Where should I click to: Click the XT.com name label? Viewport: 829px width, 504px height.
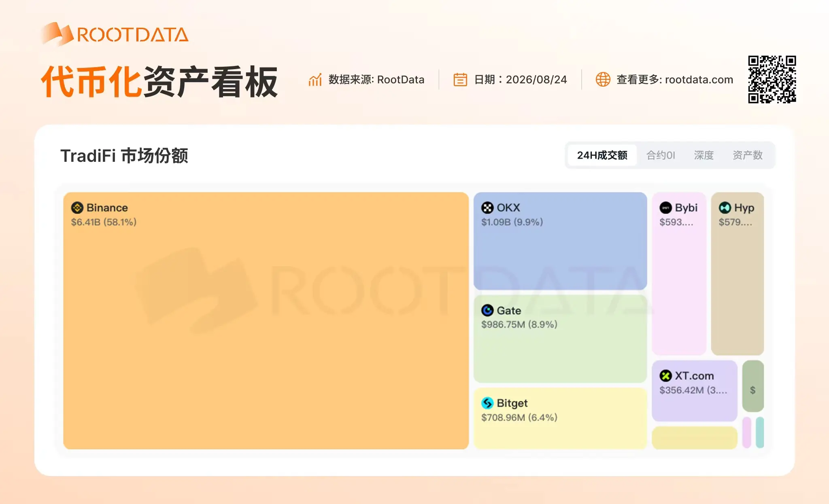pyautogui.click(x=694, y=376)
